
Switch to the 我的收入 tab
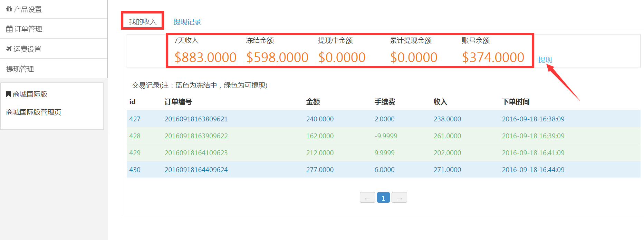(x=143, y=22)
